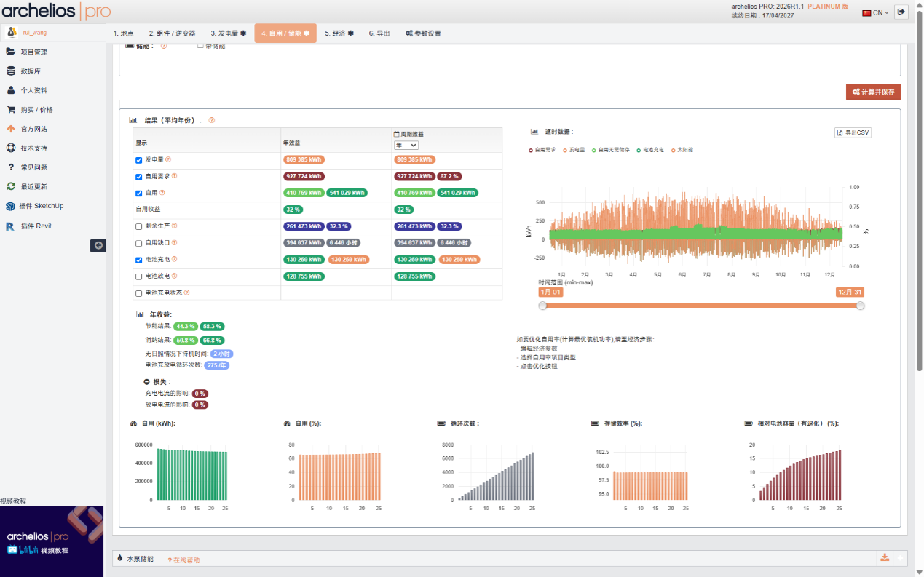924x577 pixels.
Task: Switch to the 参数设置 tab
Action: point(423,33)
